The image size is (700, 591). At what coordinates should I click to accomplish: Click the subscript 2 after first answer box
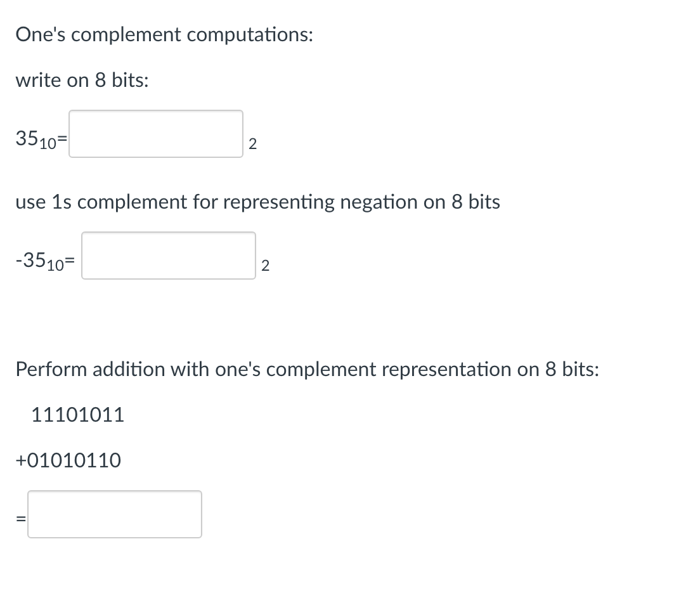252,145
